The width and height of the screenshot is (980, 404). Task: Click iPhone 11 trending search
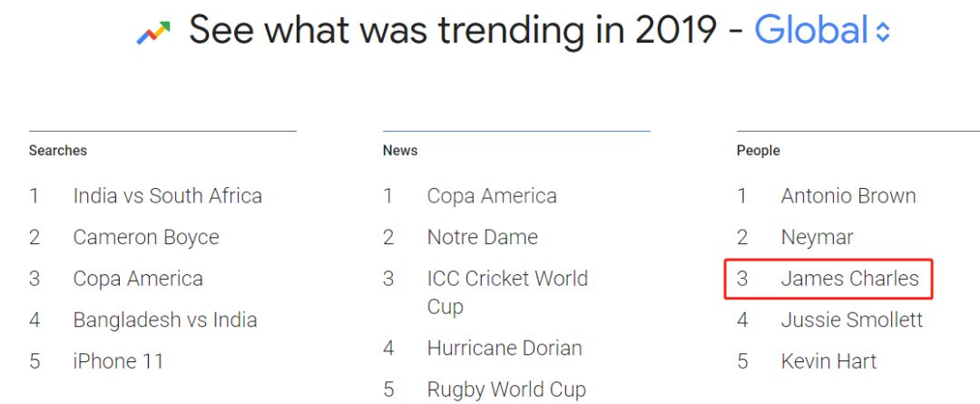click(118, 361)
